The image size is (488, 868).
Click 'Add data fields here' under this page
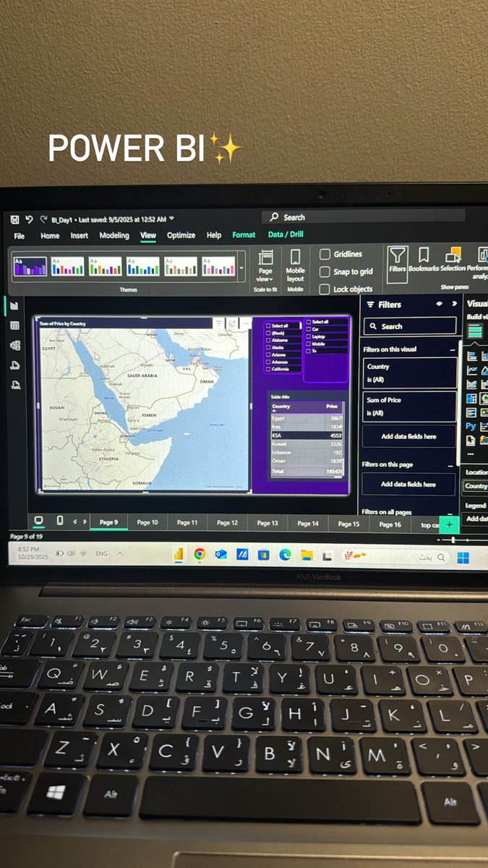pos(409,484)
